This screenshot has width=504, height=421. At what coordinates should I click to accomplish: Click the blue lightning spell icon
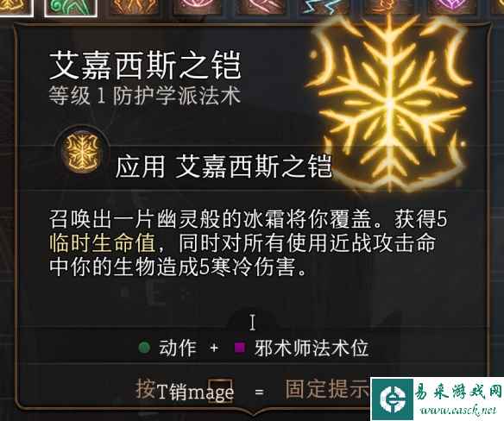tap(324, 6)
